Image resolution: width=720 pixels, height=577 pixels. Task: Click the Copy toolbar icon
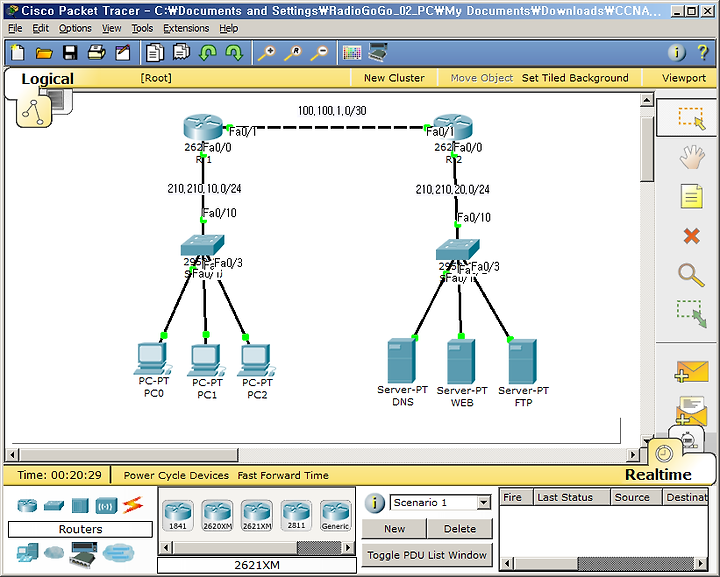(x=155, y=52)
